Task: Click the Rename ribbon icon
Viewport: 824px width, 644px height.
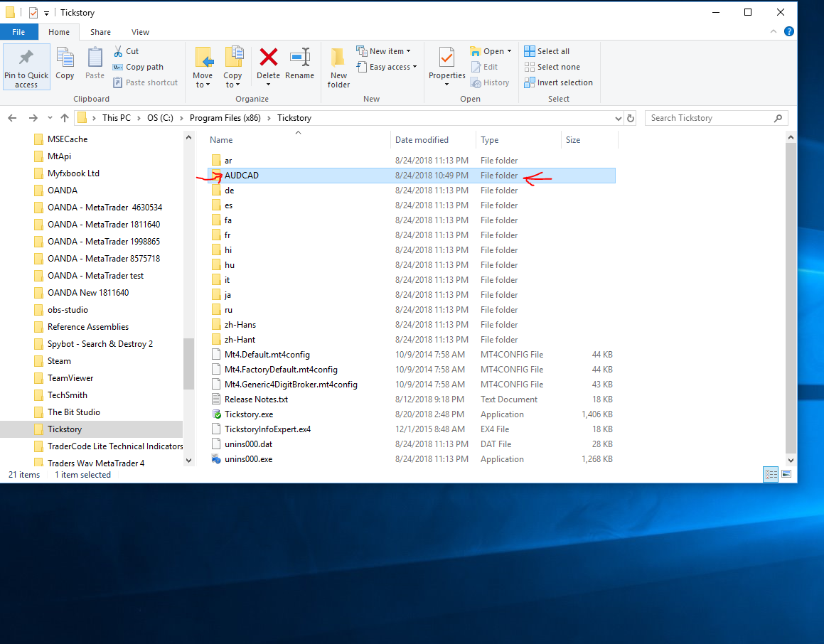Action: click(x=300, y=63)
